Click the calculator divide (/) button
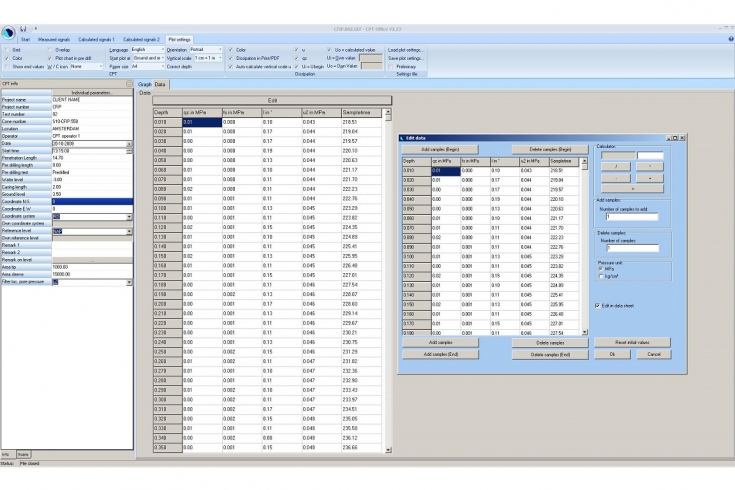The height and width of the screenshot is (490, 735). pos(618,166)
